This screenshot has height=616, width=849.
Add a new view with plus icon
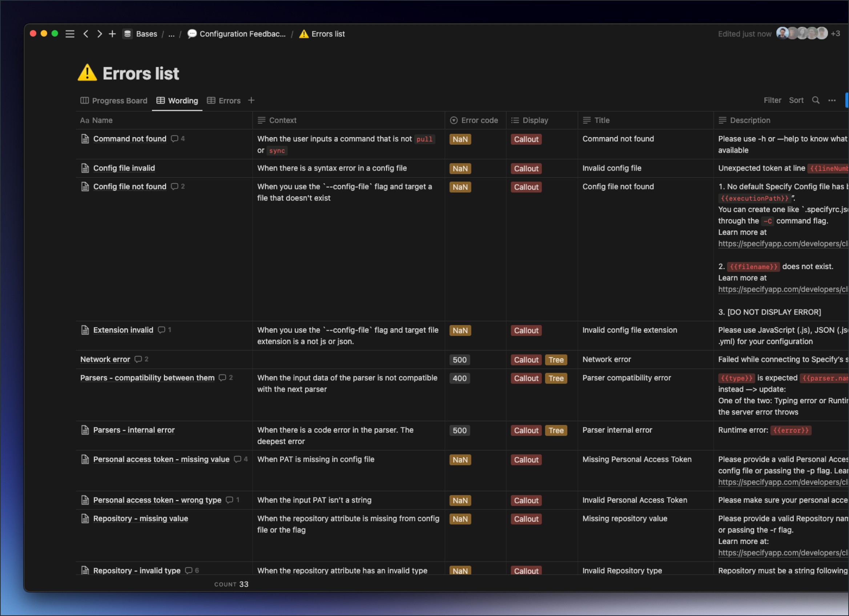pyautogui.click(x=251, y=100)
